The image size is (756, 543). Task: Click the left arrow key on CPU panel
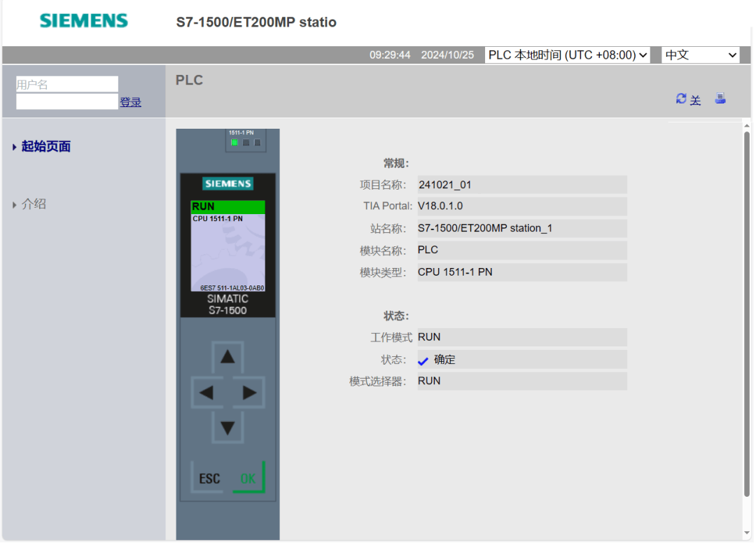click(206, 393)
